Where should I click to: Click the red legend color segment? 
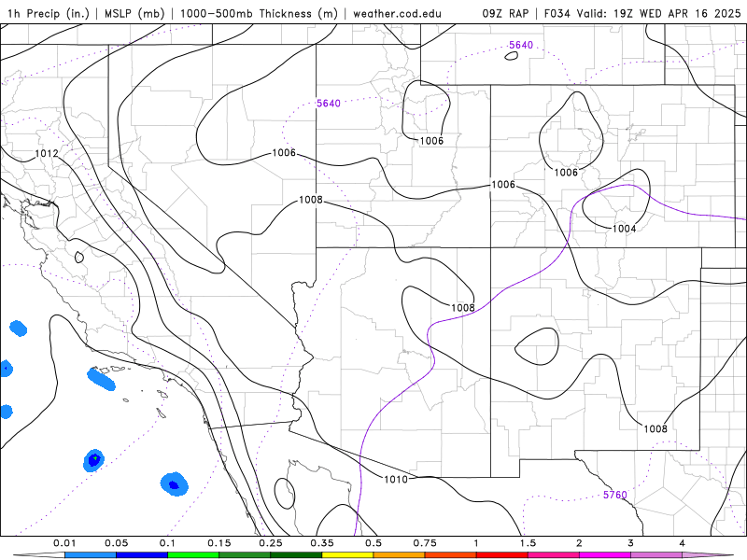(502, 555)
